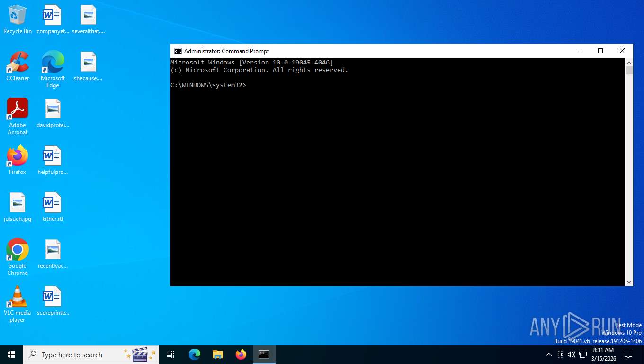Open the Action Center notifications icon

coord(628,355)
